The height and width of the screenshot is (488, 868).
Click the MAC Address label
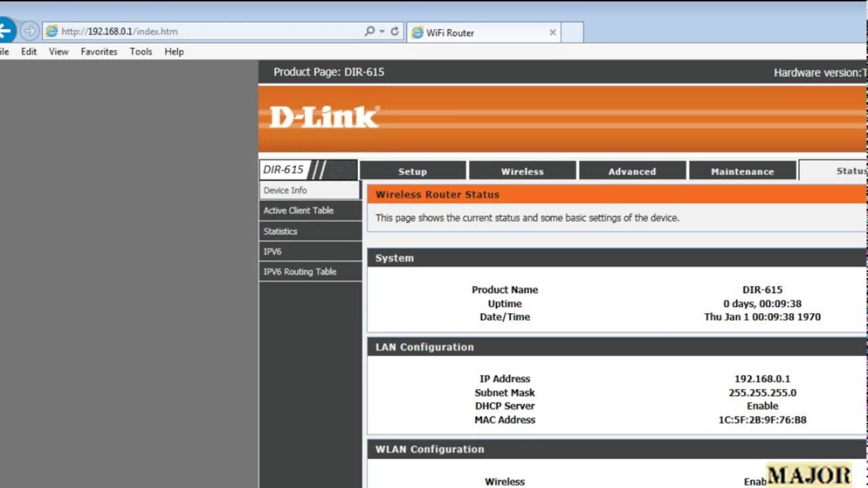(x=505, y=420)
